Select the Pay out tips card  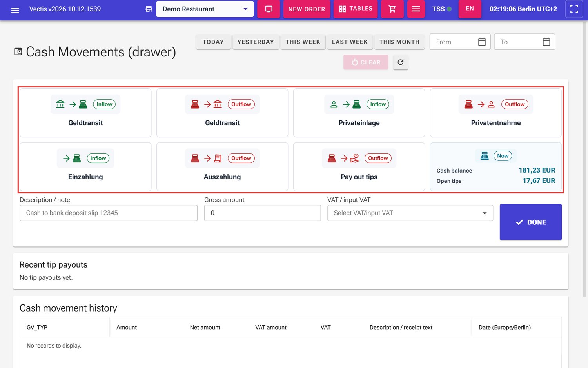click(359, 167)
